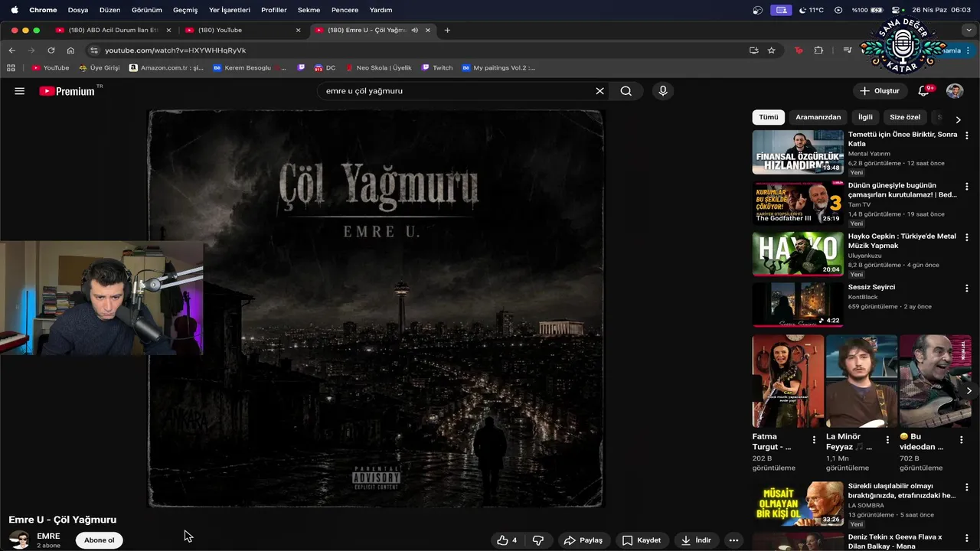Open options for Dünün güneşiyle video
The width and height of the screenshot is (980, 551).
pyautogui.click(x=966, y=187)
